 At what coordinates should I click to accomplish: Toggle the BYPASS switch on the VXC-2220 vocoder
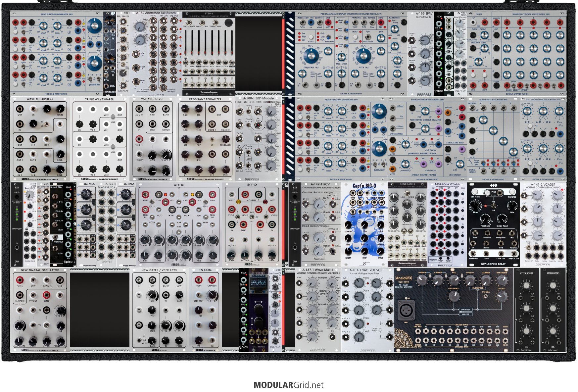click(x=486, y=296)
